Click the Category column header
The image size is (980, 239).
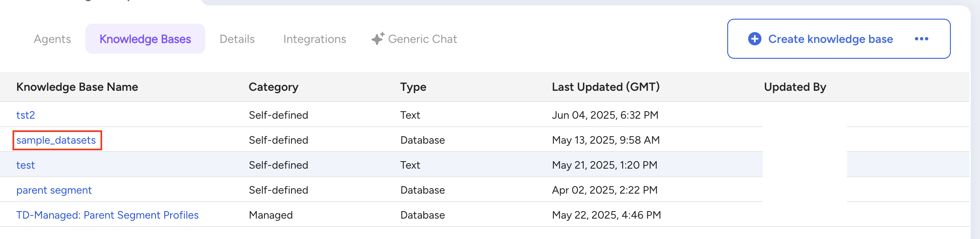click(273, 87)
